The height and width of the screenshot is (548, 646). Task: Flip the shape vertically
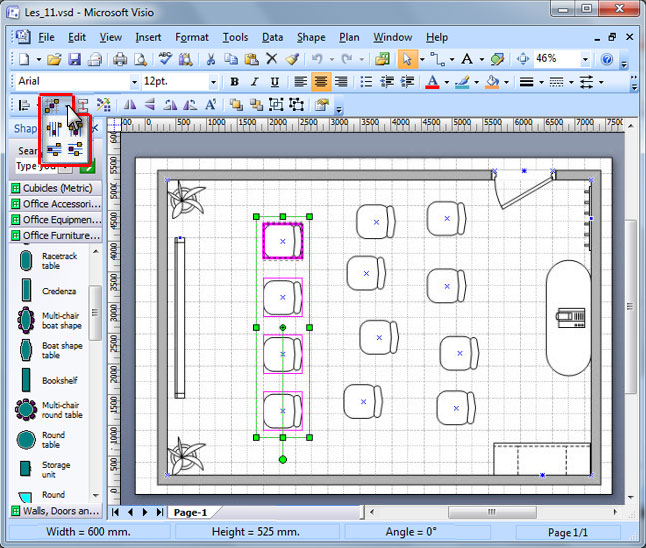click(150, 105)
